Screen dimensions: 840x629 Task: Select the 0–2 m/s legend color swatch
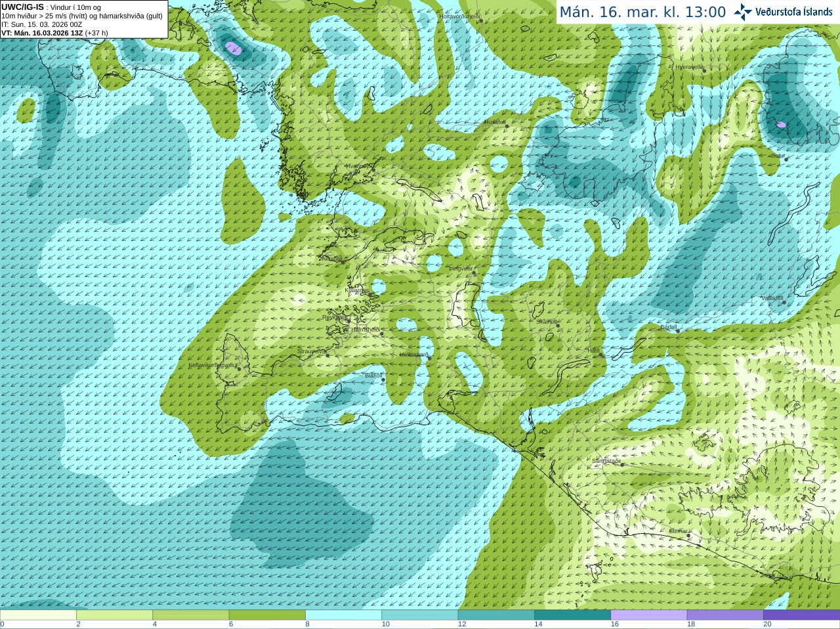38,615
